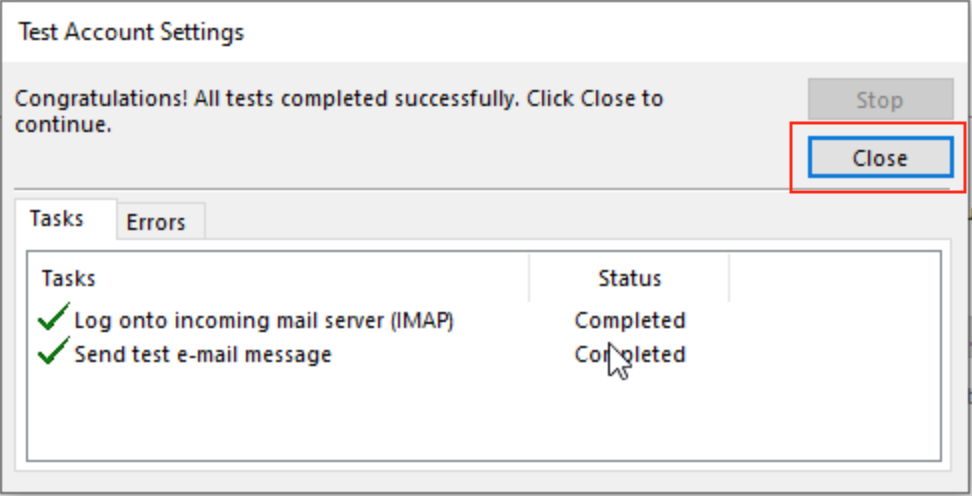The width and height of the screenshot is (972, 496).
Task: Click the divider between Tasks and Status headers
Action: [x=529, y=277]
